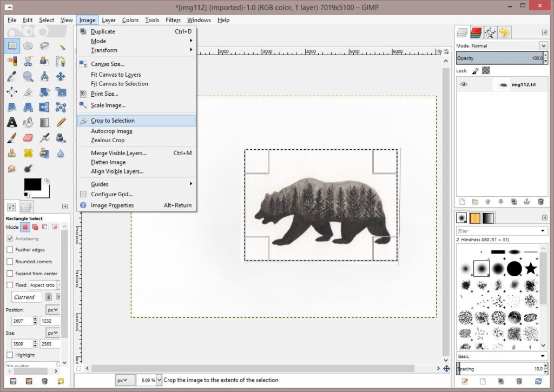Select the Move tool

(x=61, y=76)
